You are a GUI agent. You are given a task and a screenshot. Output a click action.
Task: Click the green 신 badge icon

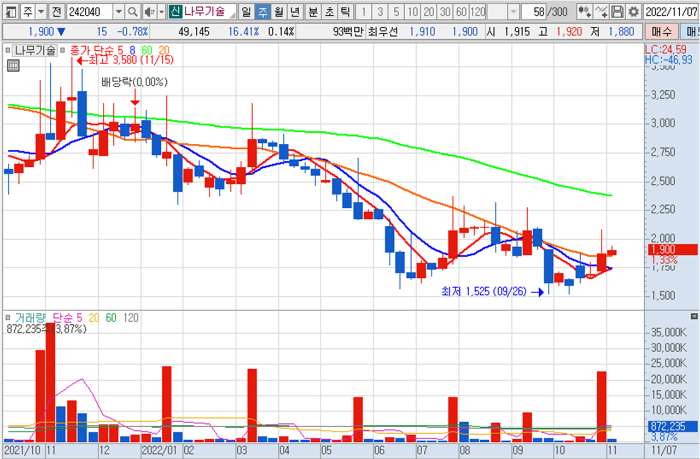click(x=175, y=12)
